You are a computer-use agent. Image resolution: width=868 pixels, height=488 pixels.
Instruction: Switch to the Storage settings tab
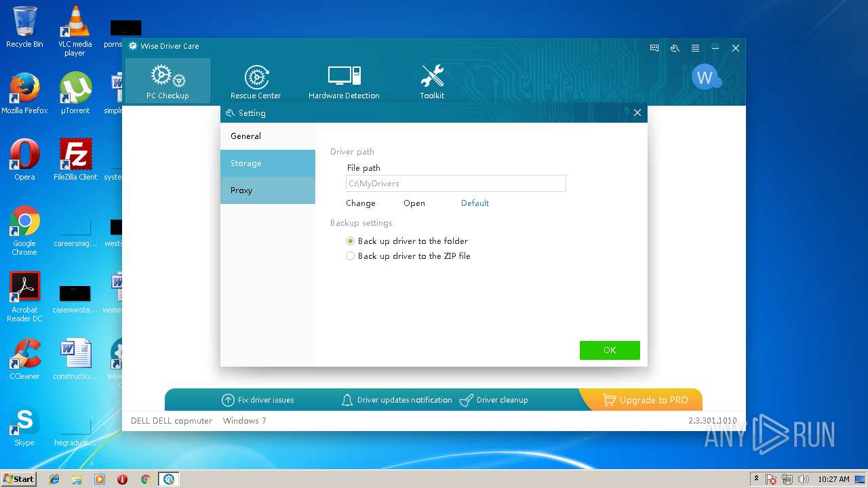(x=268, y=163)
